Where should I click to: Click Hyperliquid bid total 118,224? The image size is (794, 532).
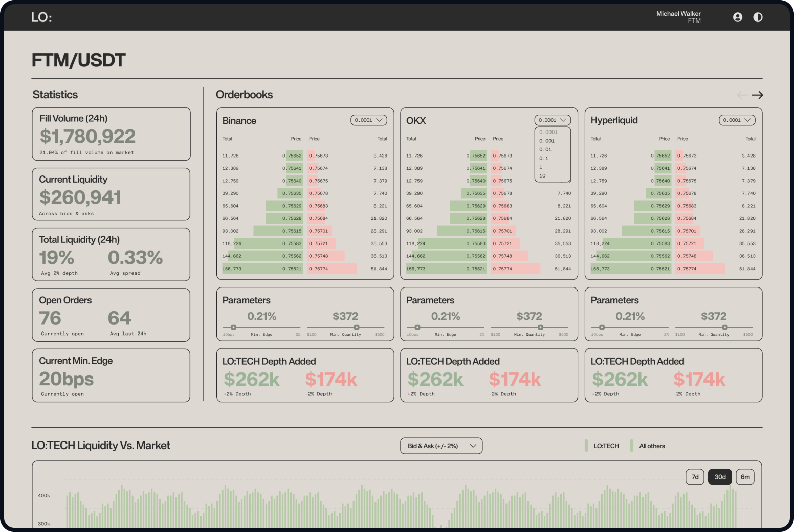pyautogui.click(x=600, y=243)
